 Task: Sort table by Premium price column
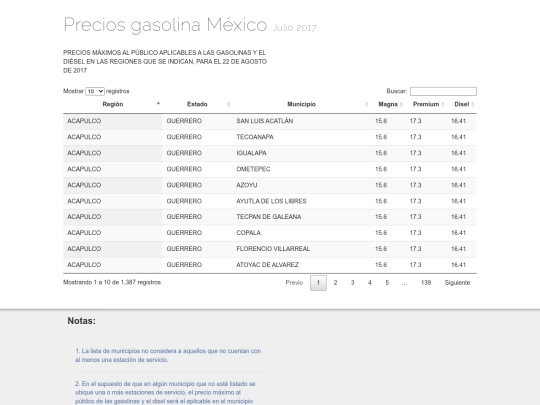[x=426, y=104]
